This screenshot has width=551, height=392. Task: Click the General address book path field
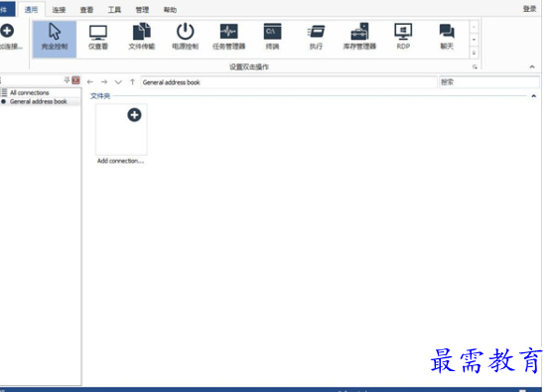[x=289, y=82]
